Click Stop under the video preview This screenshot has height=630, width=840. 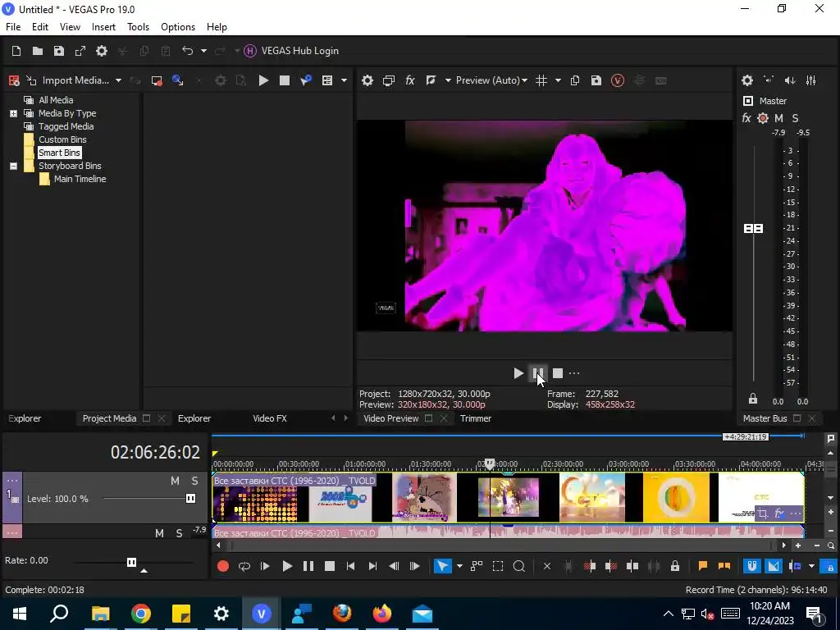click(x=558, y=373)
